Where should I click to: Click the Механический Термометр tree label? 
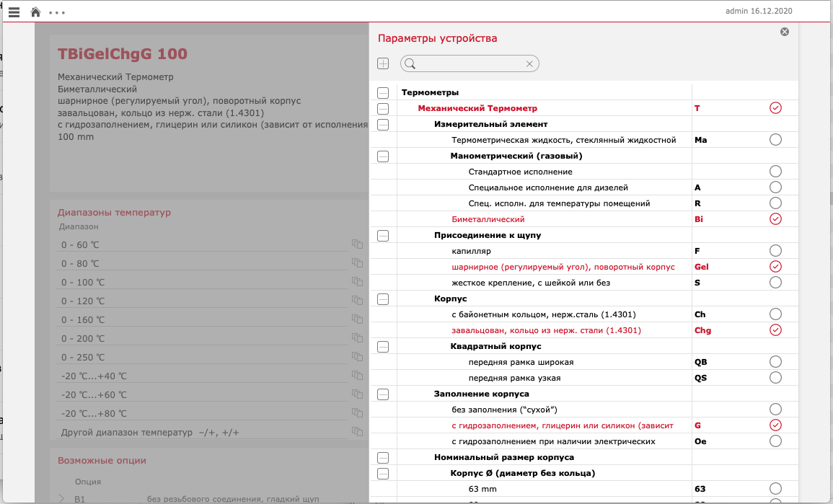477,108
